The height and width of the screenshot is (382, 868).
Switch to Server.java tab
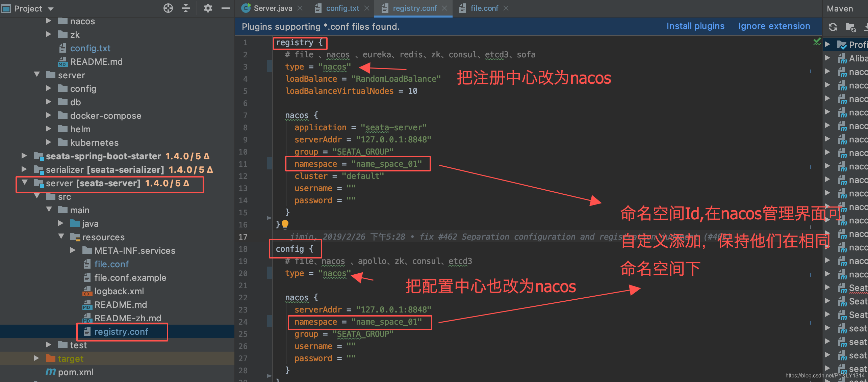point(273,8)
